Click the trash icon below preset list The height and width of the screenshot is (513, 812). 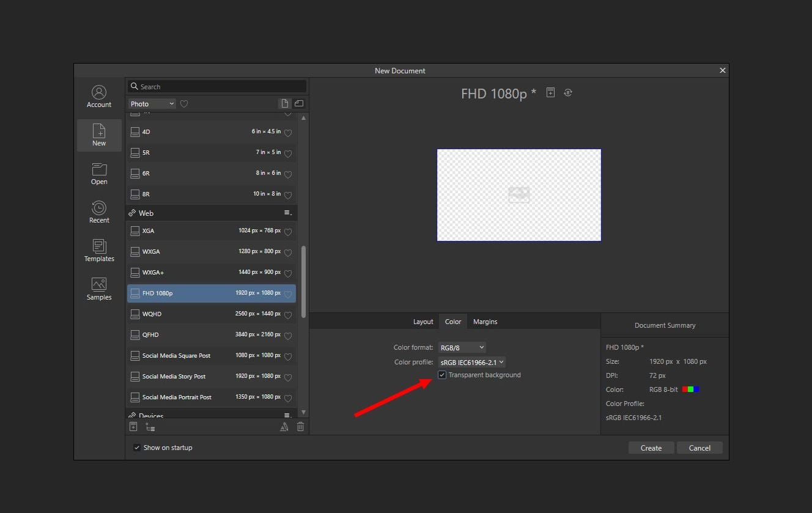(x=300, y=427)
